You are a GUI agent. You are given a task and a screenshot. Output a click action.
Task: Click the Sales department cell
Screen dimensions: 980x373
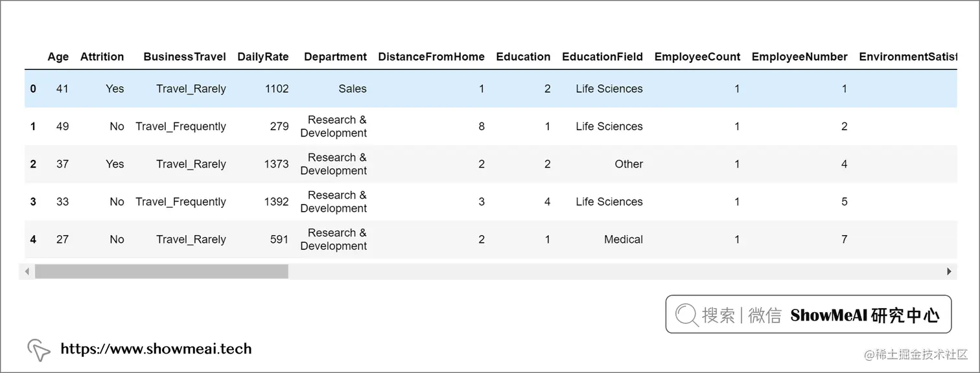click(x=352, y=89)
